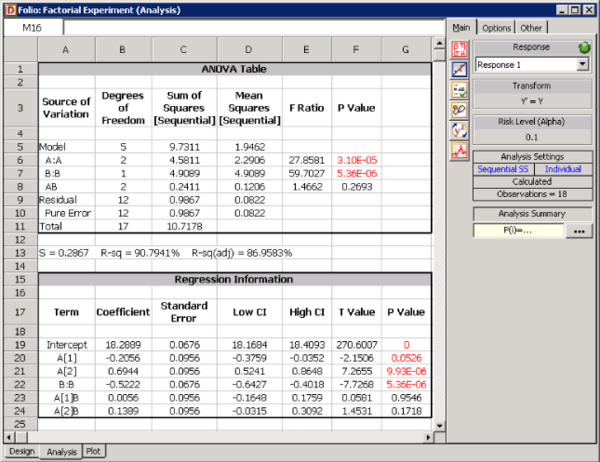600x462 pixels.
Task: Select column C header
Action: (x=184, y=50)
